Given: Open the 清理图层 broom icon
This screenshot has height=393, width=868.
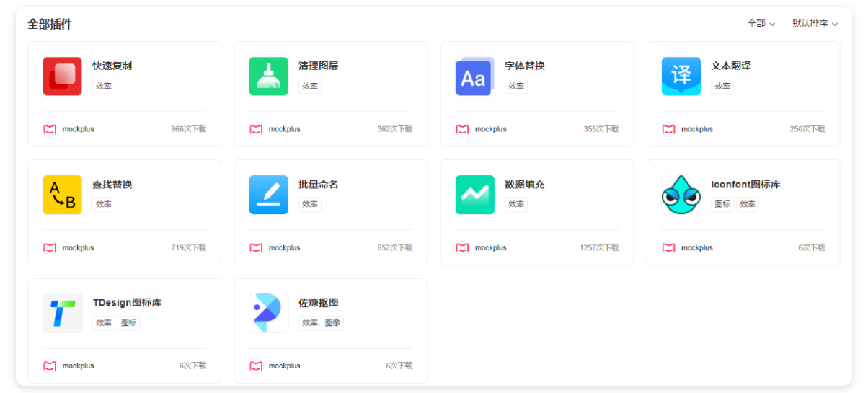Looking at the screenshot, I should 268,76.
